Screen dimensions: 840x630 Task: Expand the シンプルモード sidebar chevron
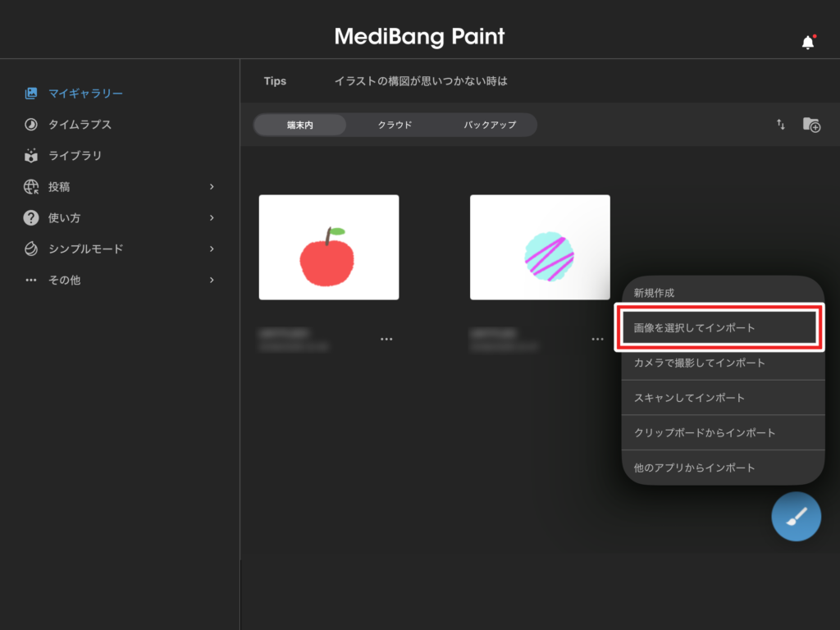tap(212, 249)
